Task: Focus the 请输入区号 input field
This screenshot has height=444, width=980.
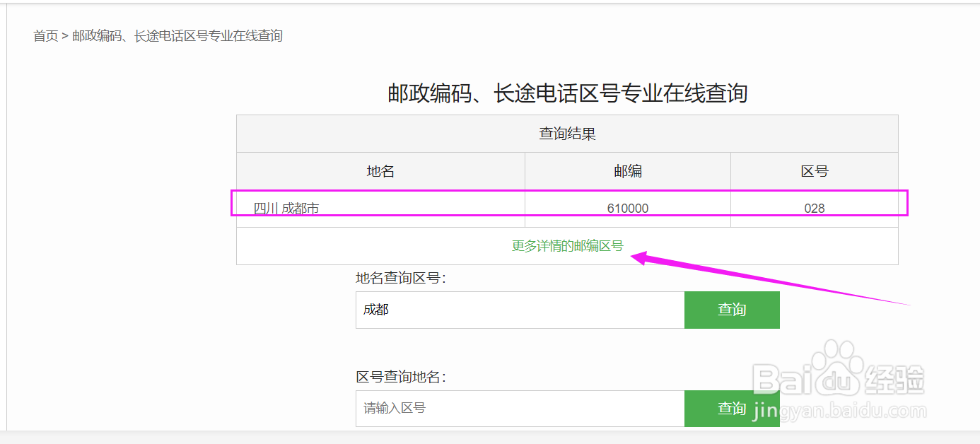Action: coord(520,409)
